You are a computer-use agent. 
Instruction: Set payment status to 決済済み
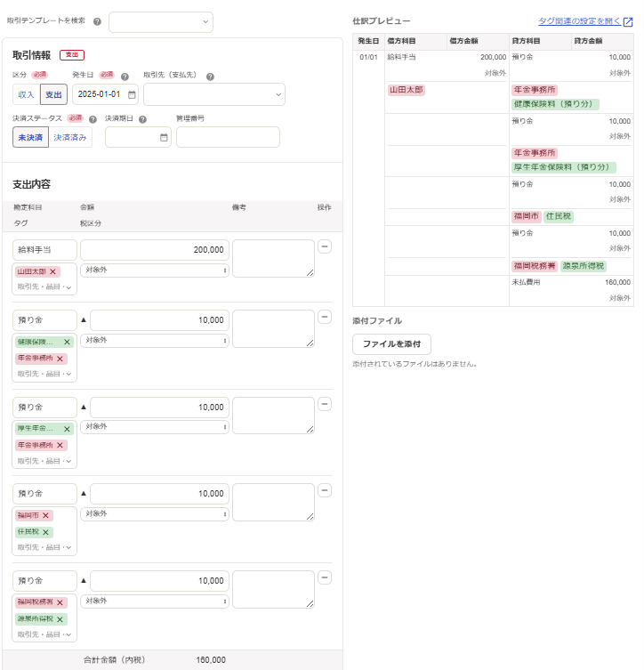[x=70, y=137]
